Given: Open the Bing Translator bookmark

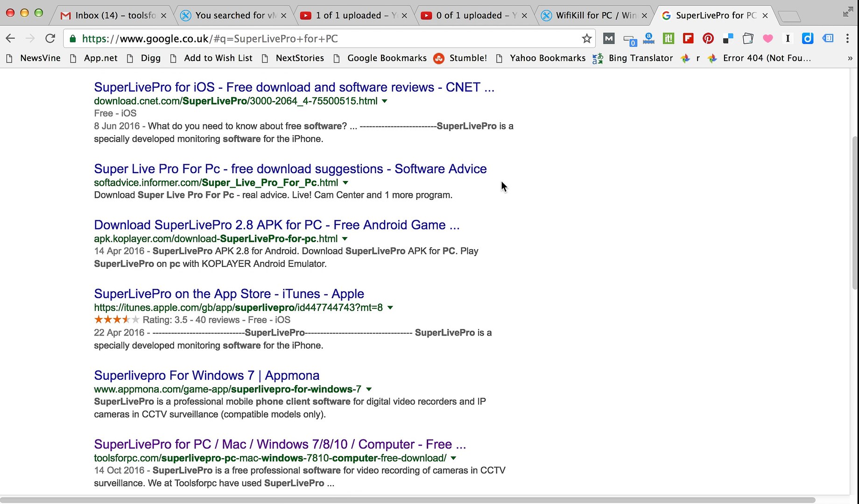Looking at the screenshot, I should point(633,58).
